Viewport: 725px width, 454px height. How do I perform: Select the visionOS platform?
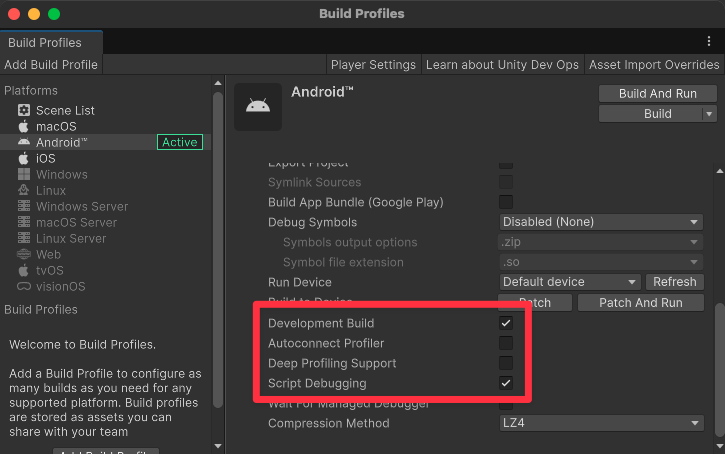tap(61, 286)
